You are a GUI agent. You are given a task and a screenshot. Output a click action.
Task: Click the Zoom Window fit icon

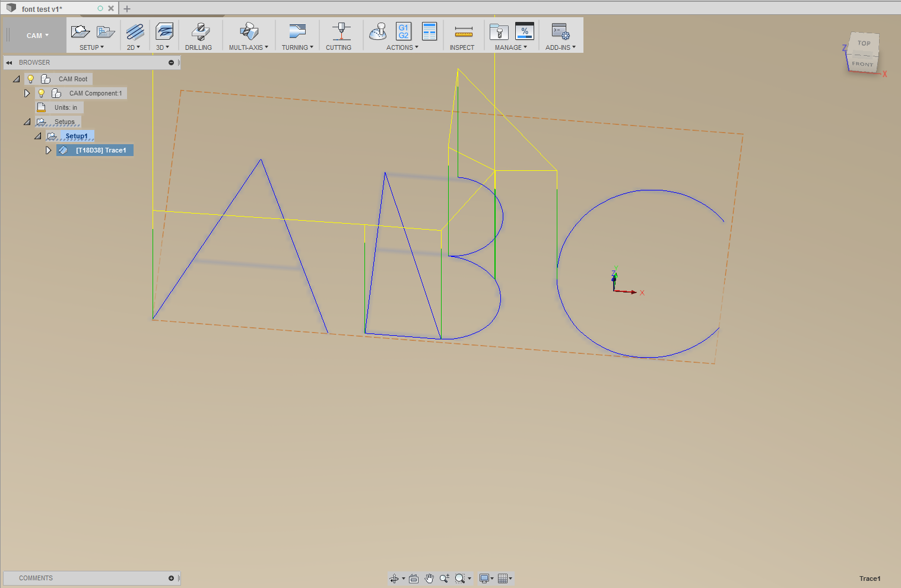pos(460,579)
